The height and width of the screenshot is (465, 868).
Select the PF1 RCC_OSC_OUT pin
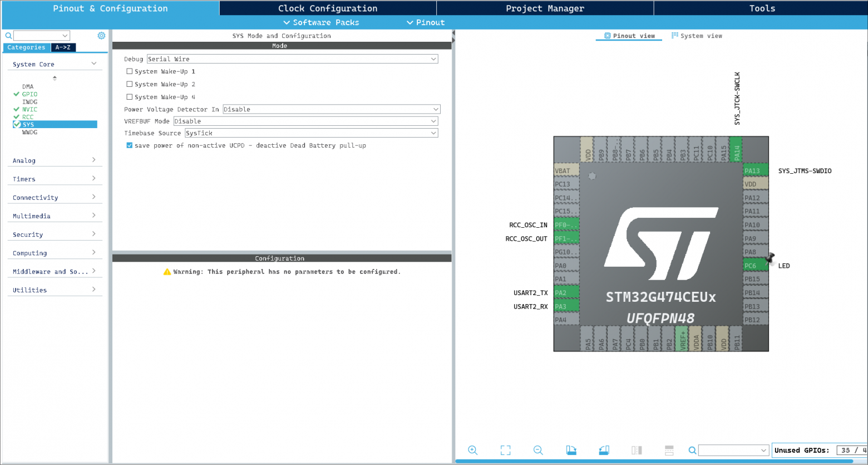[566, 238]
